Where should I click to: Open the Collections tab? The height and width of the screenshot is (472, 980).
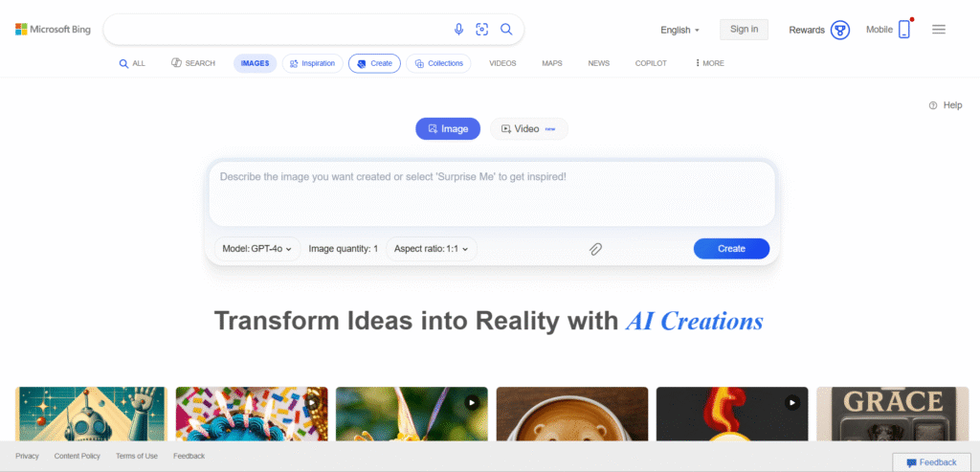pos(438,63)
